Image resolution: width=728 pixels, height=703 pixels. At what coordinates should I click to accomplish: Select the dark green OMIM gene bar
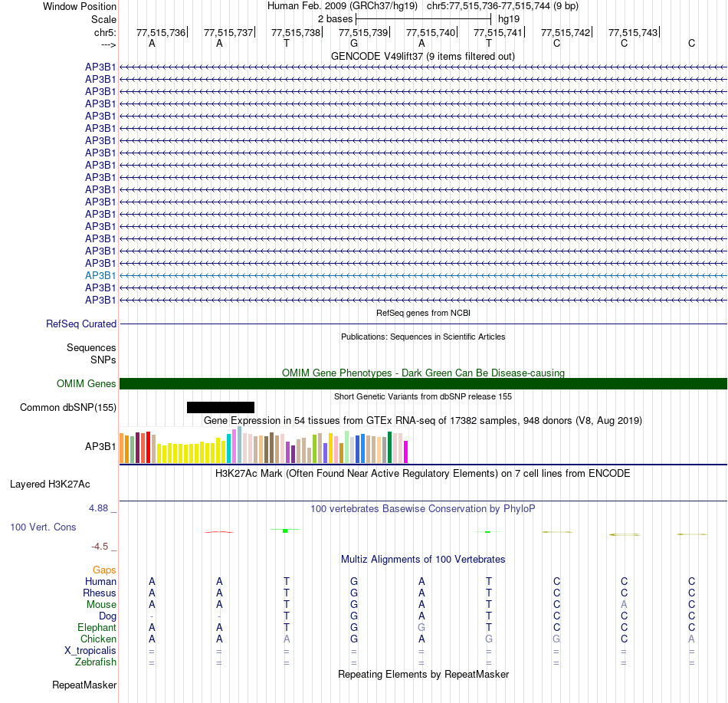click(x=423, y=383)
